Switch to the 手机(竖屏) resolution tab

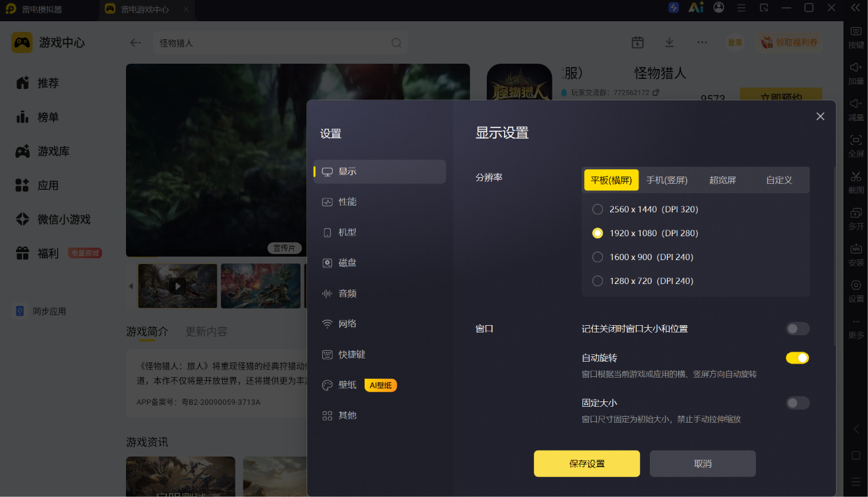667,180
